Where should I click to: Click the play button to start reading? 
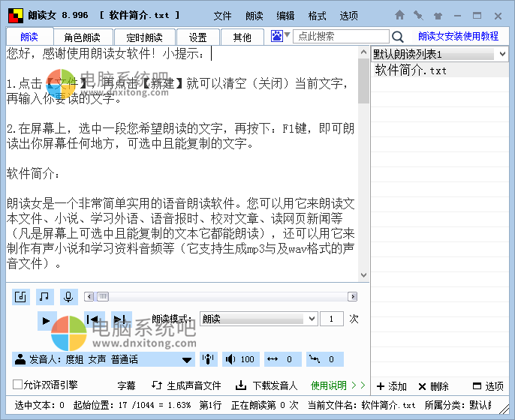coord(46,320)
